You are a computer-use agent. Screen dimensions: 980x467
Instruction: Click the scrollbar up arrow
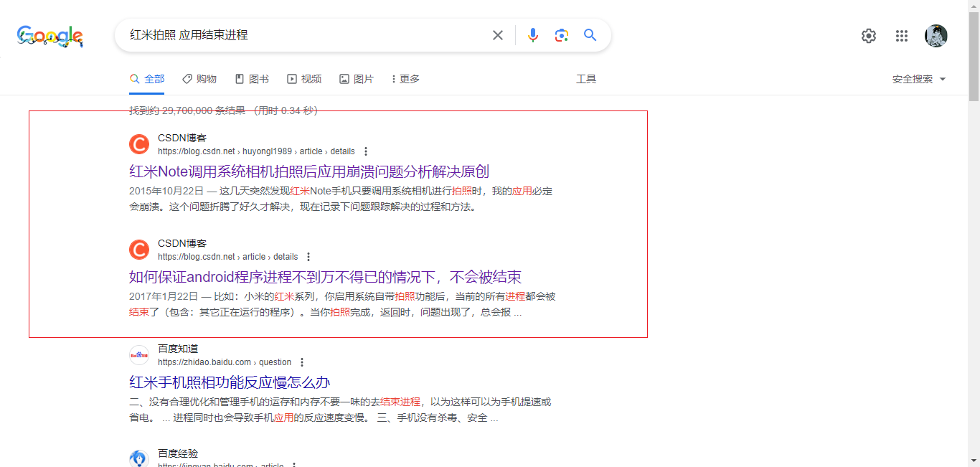(x=974, y=6)
